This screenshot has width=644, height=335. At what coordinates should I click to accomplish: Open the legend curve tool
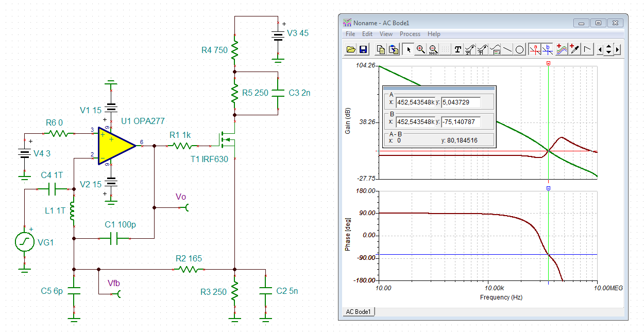[495, 49]
